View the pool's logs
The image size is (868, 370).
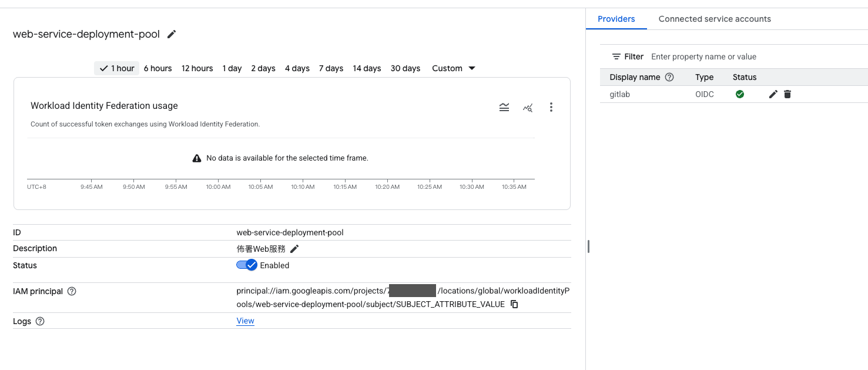[244, 321]
